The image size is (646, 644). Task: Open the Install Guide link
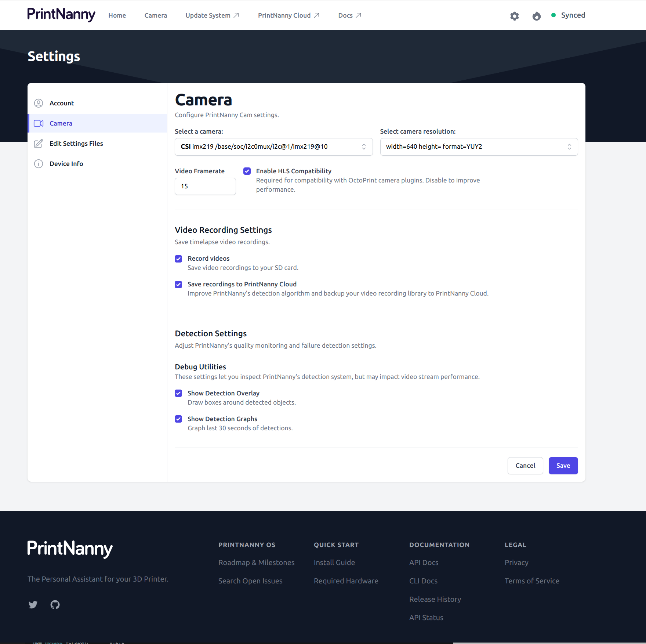[x=334, y=562]
